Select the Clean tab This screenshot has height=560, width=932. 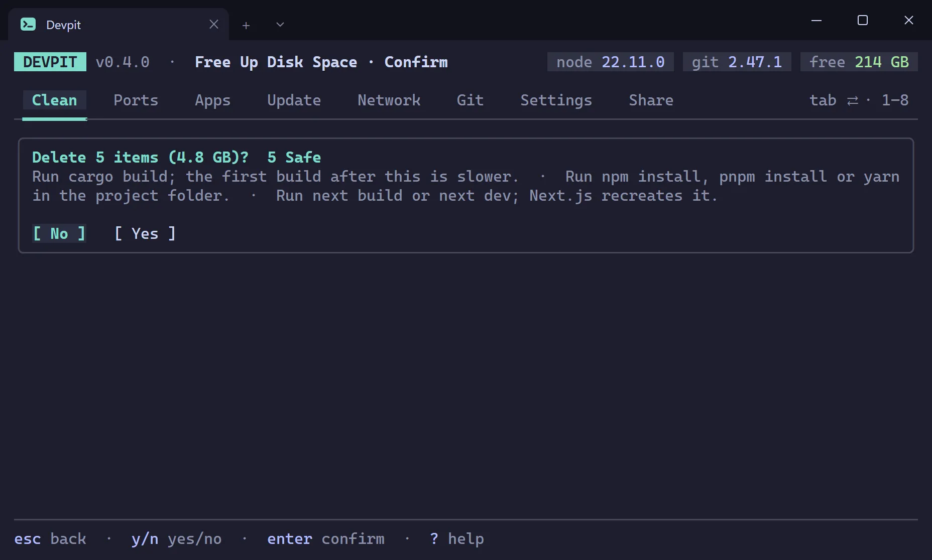pos(55,100)
